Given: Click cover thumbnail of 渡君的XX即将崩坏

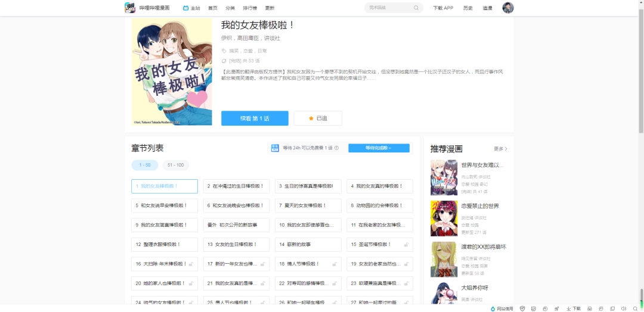Looking at the screenshot, I should (444, 260).
